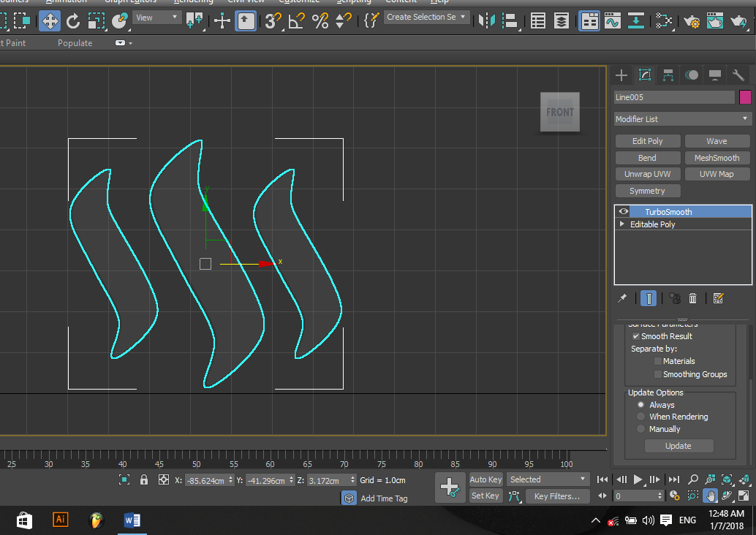Open the Rendered Frame Window

pyautogui.click(x=715, y=20)
